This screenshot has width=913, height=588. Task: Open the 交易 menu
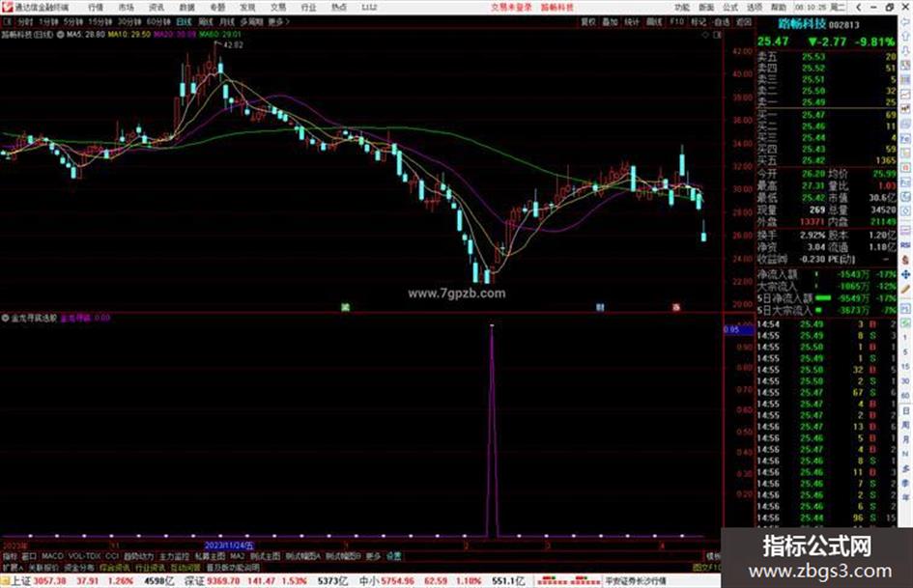click(277, 7)
